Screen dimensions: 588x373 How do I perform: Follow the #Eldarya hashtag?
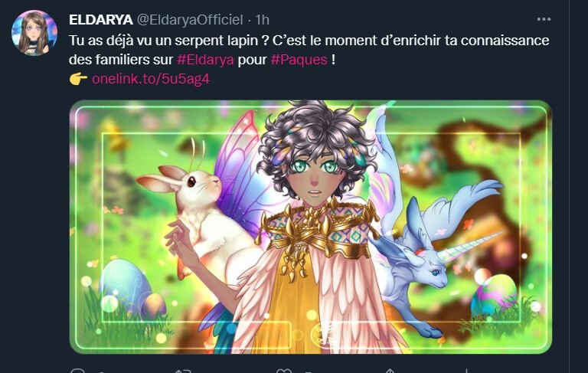205,59
